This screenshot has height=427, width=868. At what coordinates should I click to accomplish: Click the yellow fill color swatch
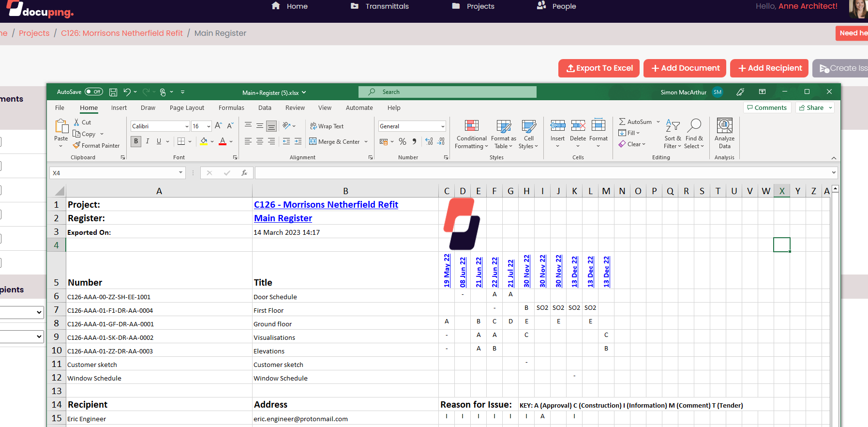coord(204,141)
